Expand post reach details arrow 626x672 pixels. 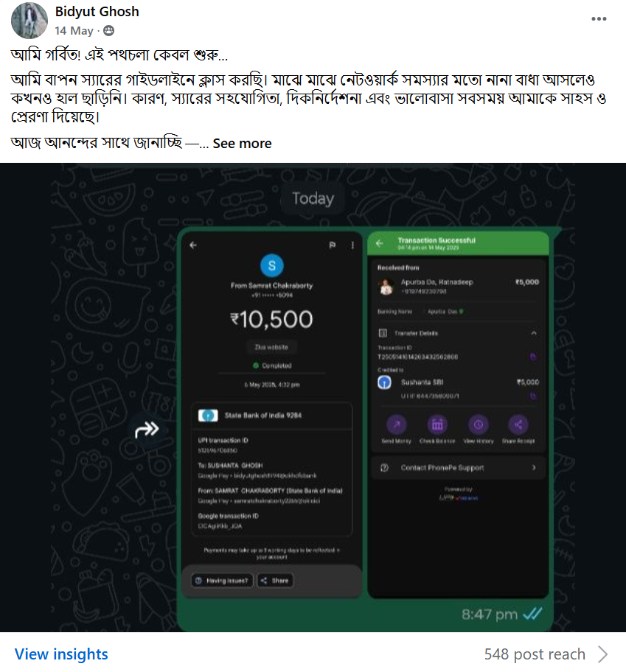click(603, 654)
